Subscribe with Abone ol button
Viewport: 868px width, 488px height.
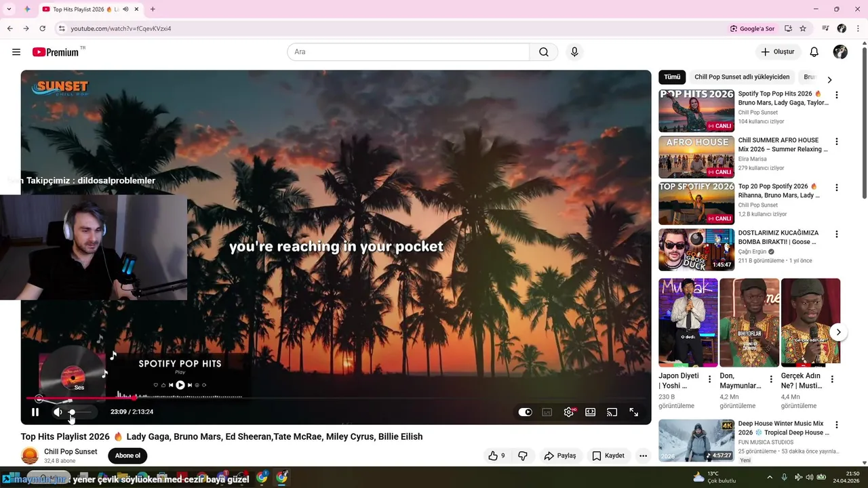127,455
